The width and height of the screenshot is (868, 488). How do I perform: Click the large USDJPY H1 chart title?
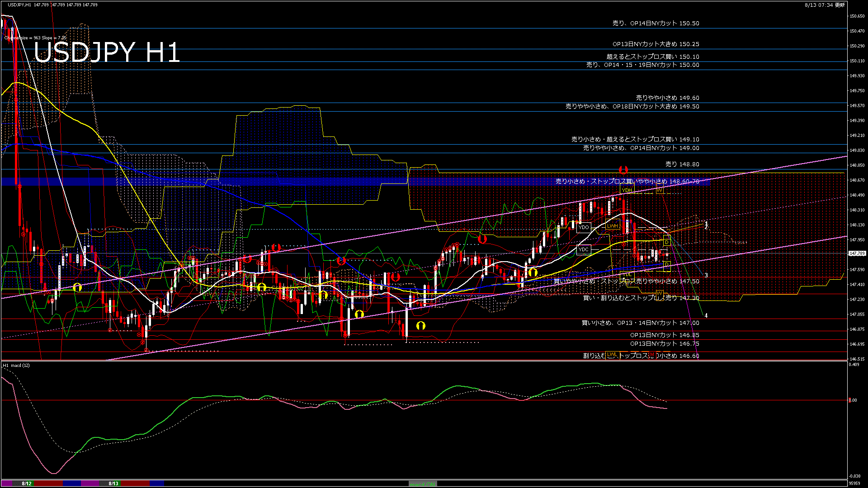coord(107,52)
